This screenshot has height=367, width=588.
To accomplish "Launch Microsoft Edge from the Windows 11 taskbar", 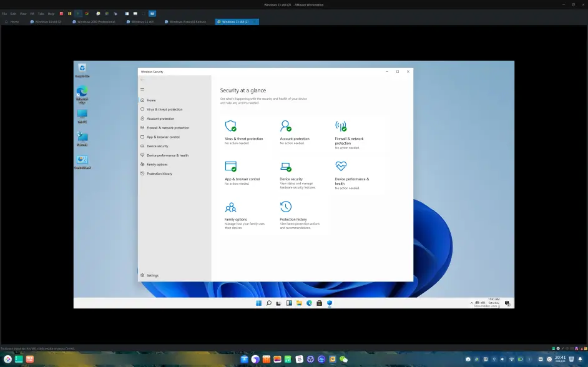I will (x=310, y=303).
